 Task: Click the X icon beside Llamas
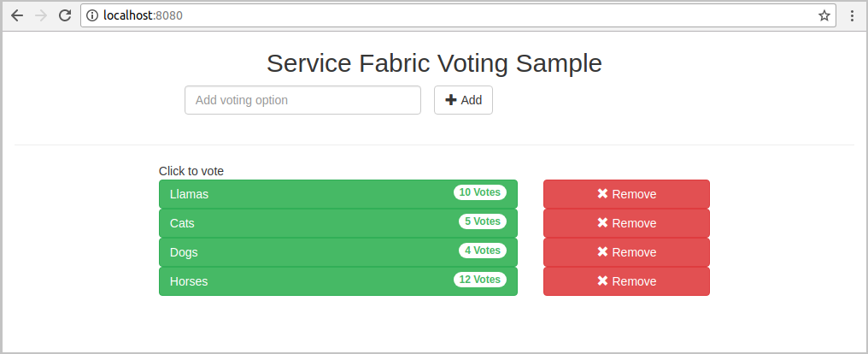click(602, 194)
